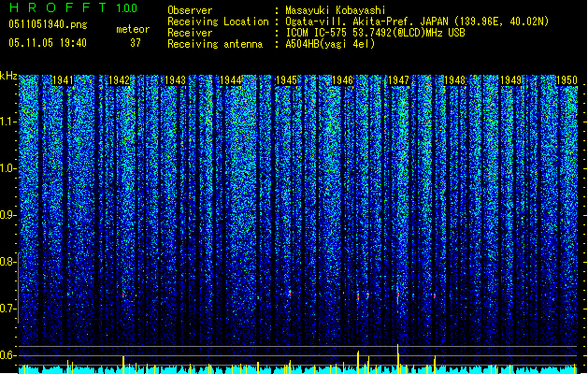
Task: Click the 'Observer' label
Action: 190,10
